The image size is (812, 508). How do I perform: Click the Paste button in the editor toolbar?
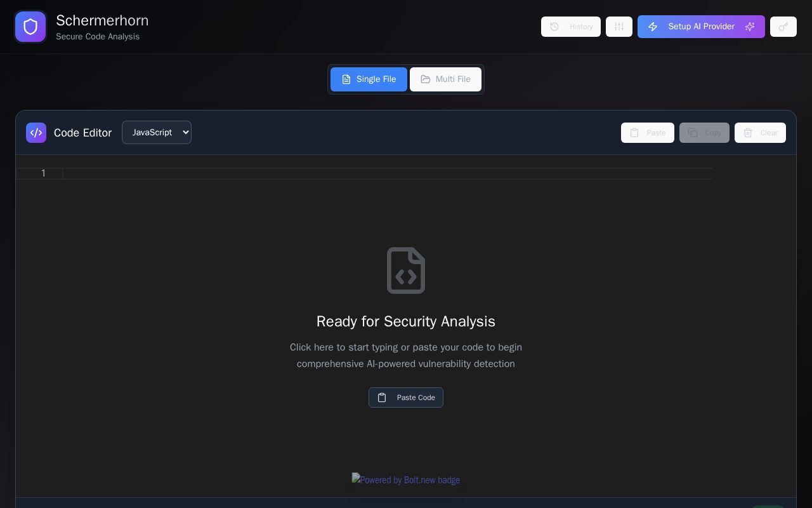(x=648, y=133)
